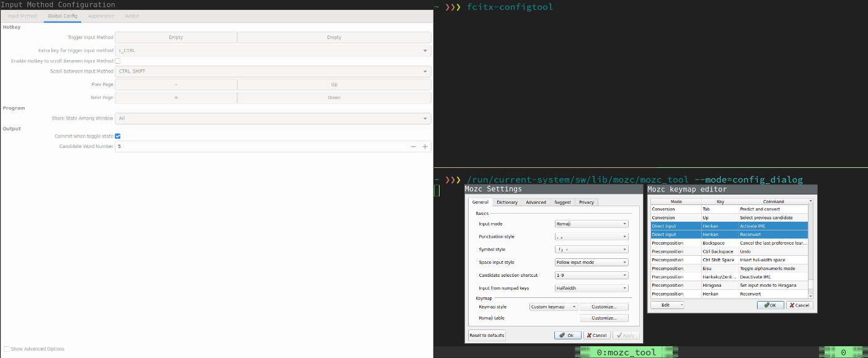Increase Candidate Word Number with plus icon
Image resolution: width=868 pixels, height=358 pixels.
pos(425,147)
